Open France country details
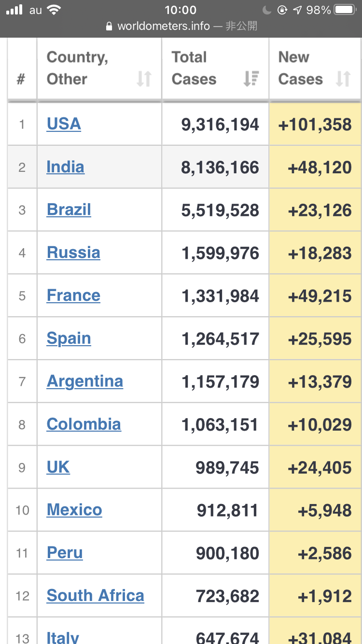The image size is (362, 644). tap(73, 295)
